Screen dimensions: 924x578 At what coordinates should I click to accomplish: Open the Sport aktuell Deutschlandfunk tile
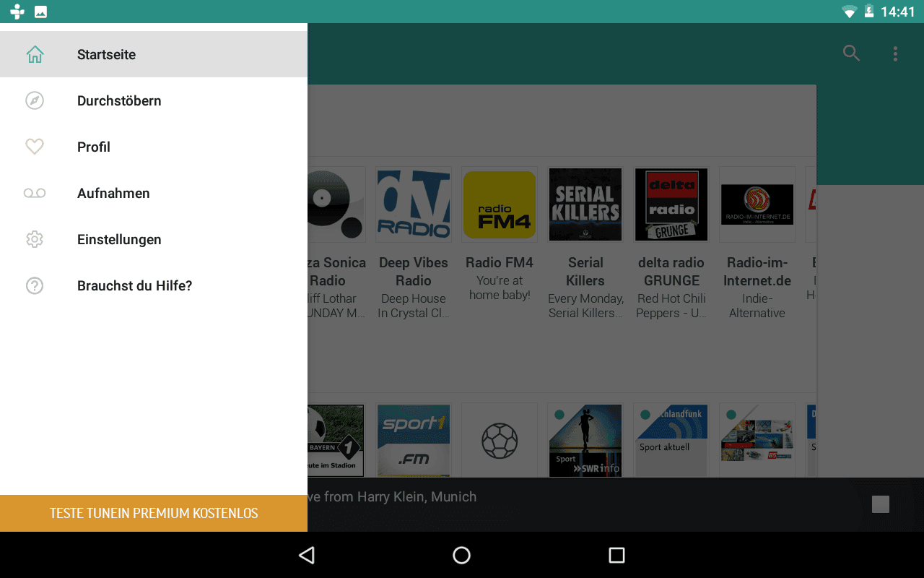click(x=671, y=440)
